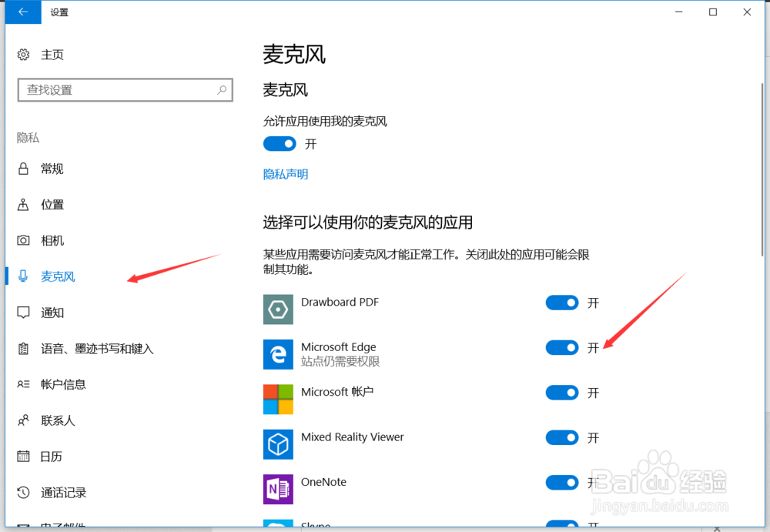Select 相机 in the privacy sidebar
Screen dimensions: 770x532
point(52,241)
